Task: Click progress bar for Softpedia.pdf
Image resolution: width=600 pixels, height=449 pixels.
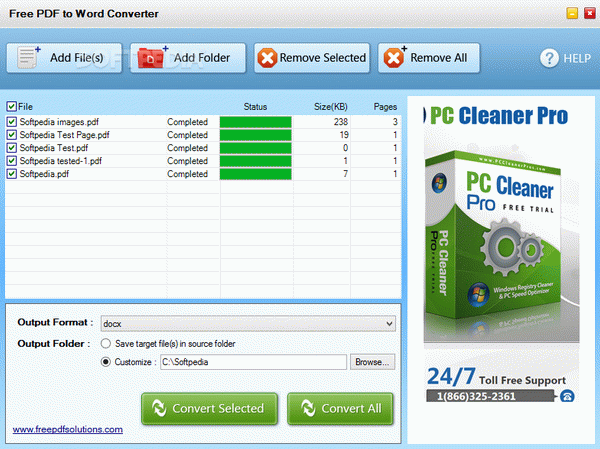Action: click(x=256, y=174)
